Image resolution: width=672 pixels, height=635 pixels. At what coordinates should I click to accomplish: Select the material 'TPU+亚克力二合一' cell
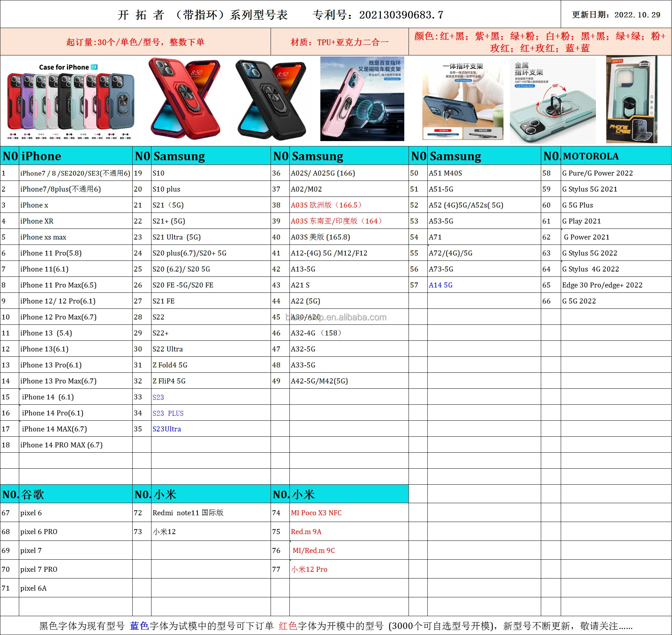(340, 42)
